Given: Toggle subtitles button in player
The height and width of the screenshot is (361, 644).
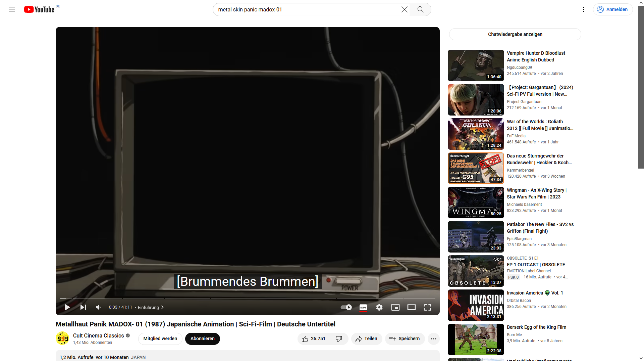Looking at the screenshot, I should (x=363, y=307).
